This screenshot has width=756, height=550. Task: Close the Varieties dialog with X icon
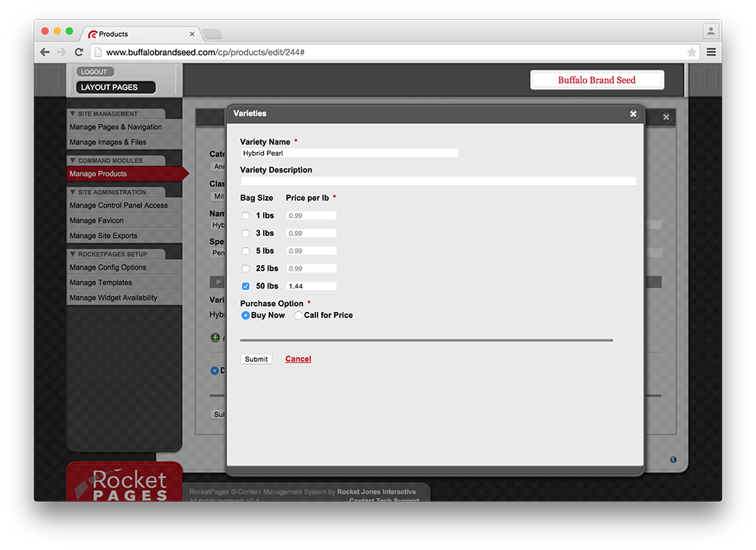(633, 114)
